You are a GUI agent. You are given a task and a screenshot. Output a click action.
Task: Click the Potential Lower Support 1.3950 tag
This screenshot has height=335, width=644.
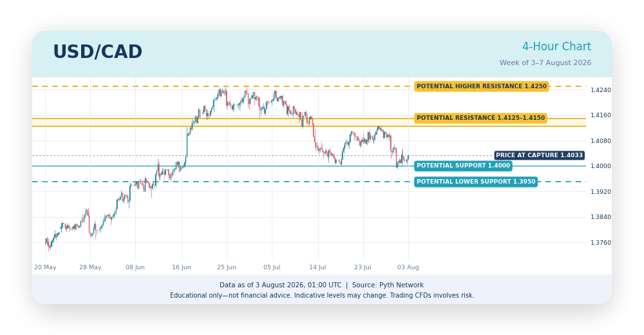point(476,182)
